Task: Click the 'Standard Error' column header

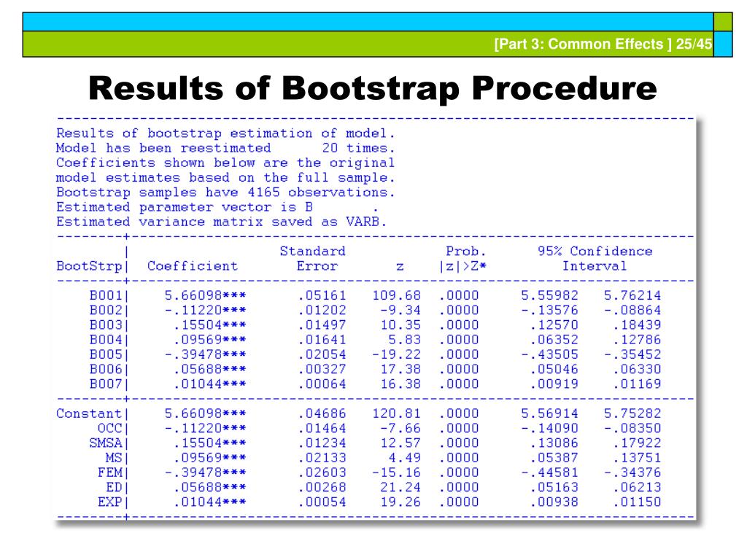Action: coord(313,259)
